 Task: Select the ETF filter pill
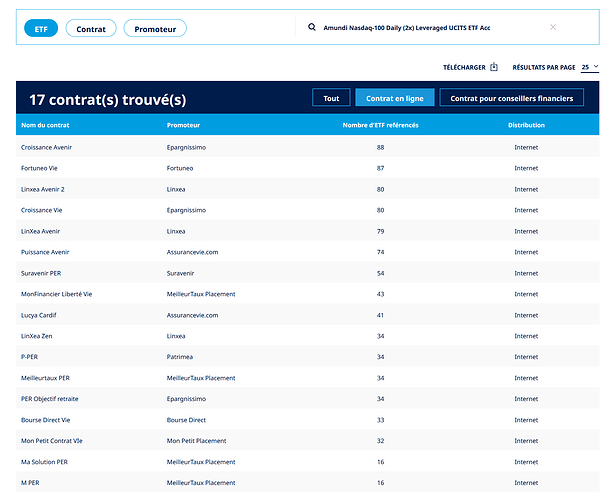coord(41,29)
